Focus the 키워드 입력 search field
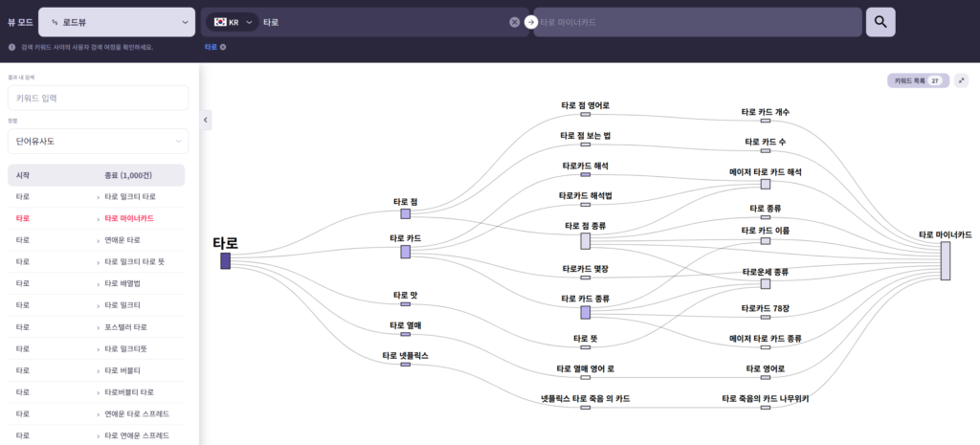The height and width of the screenshot is (445, 980). [x=98, y=98]
